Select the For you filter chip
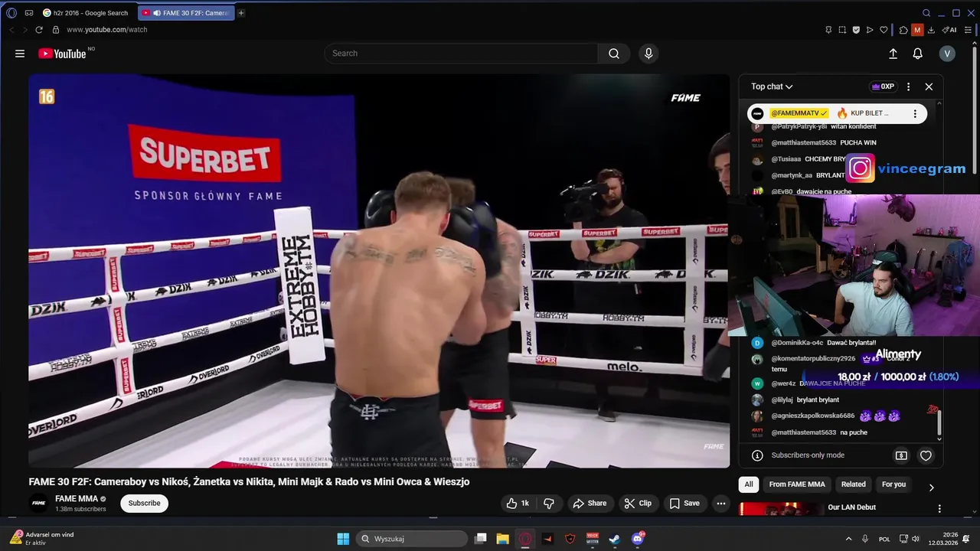The height and width of the screenshot is (551, 980). (x=893, y=484)
